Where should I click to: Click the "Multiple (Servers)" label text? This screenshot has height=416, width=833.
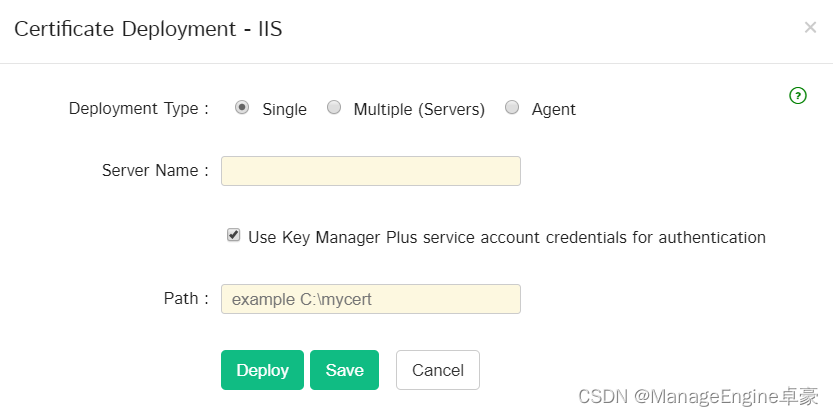pyautogui.click(x=419, y=109)
